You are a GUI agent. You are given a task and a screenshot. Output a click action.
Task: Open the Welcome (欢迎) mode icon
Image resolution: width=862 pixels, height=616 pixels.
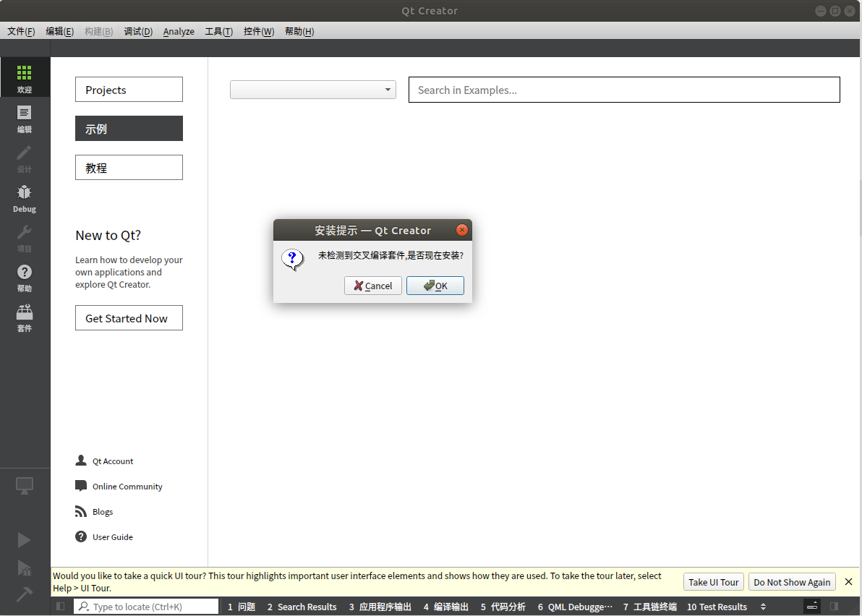pos(25,77)
